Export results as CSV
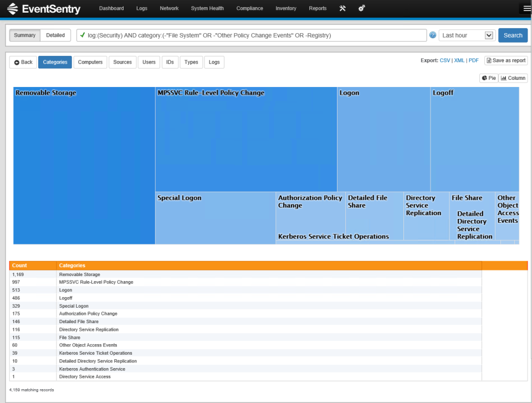532x403 pixels. (444, 60)
